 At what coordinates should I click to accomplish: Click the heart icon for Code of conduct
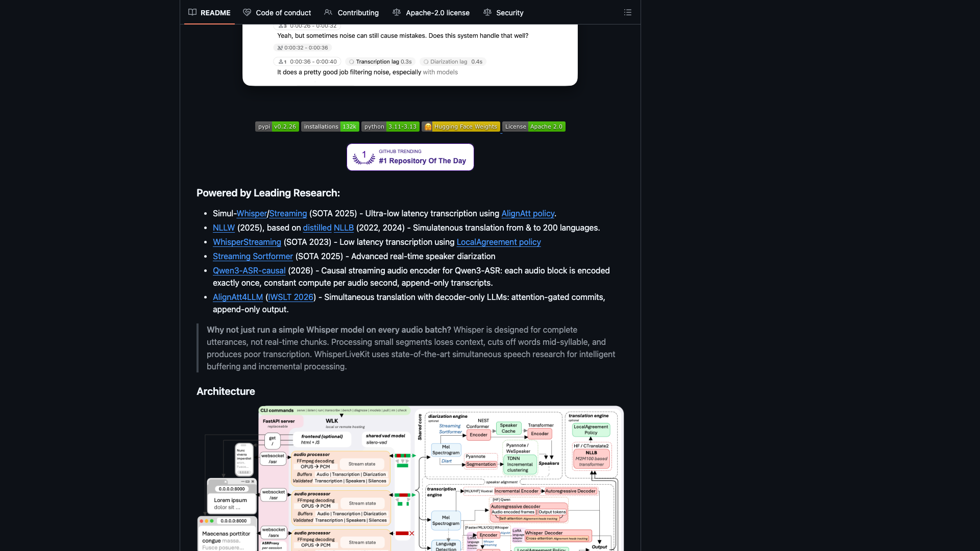click(247, 12)
